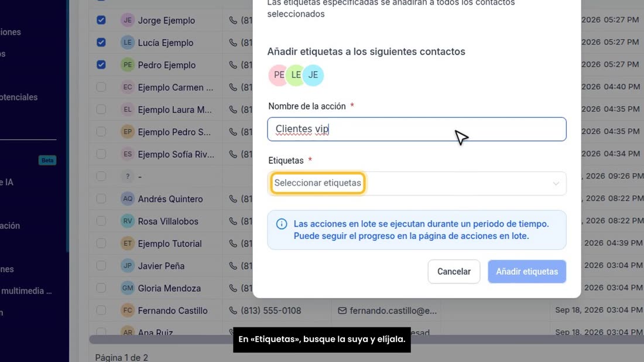Click the Beta badge in sidebar
Image resolution: width=644 pixels, height=362 pixels.
coord(47,160)
